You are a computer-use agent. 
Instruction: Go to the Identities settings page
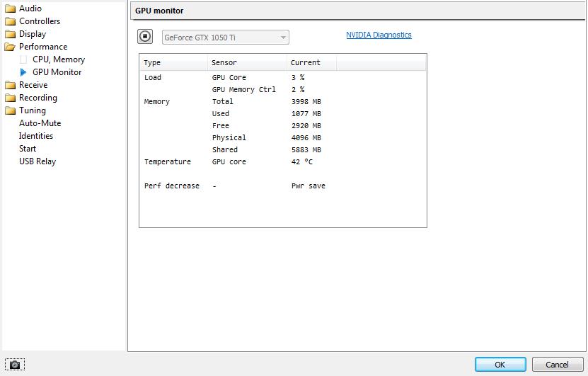coord(35,136)
